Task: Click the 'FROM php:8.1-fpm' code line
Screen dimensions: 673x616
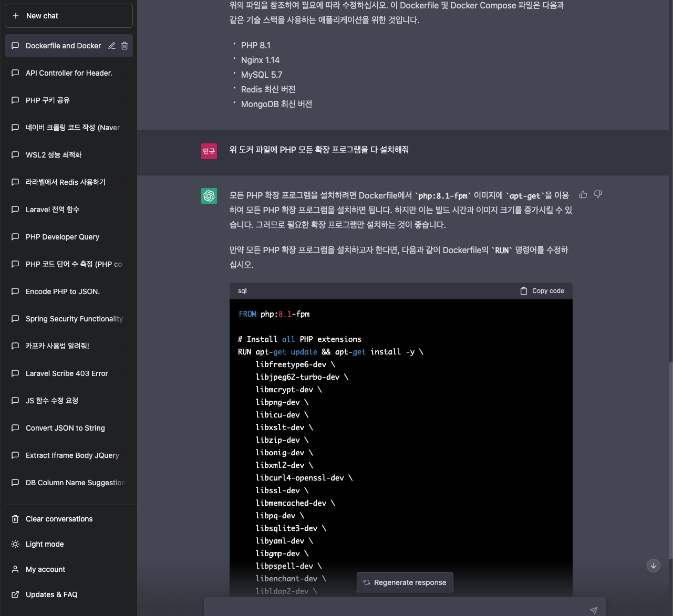Action: pyautogui.click(x=274, y=314)
